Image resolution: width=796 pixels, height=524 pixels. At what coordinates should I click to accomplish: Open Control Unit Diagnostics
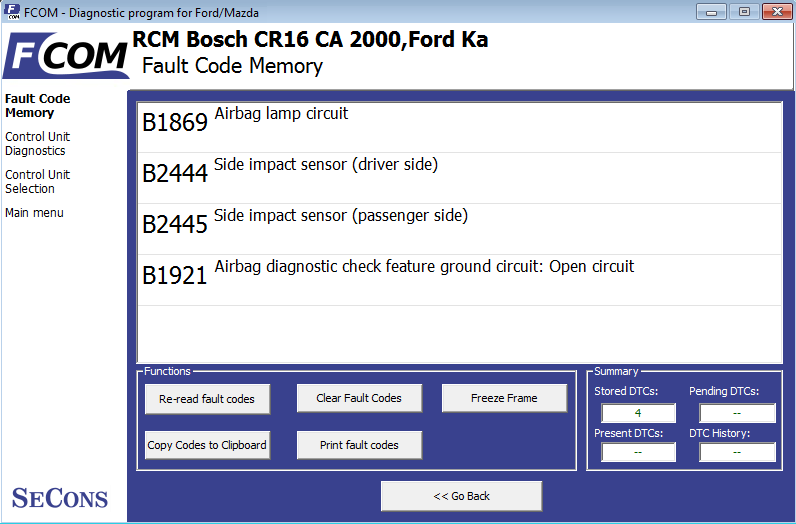(x=37, y=144)
